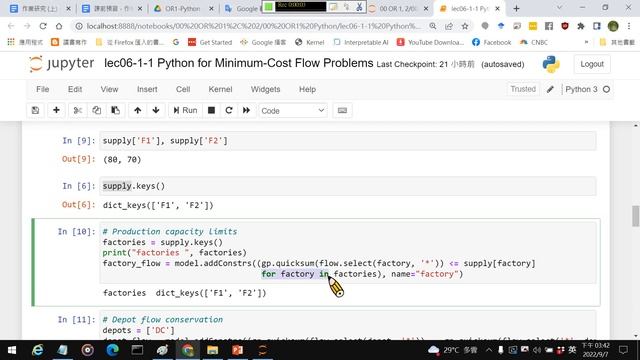Screen dimensions: 640x360
Task: Click the Jupyter logo
Action: pos(61,64)
